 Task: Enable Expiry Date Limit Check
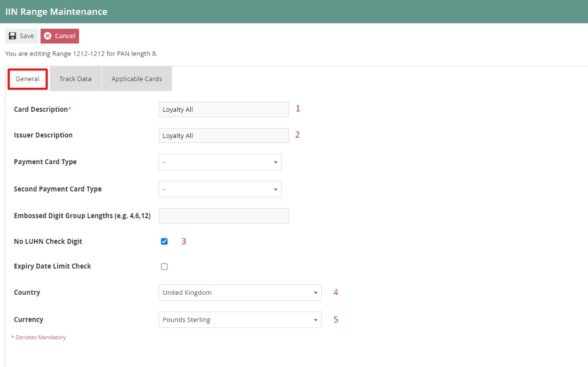click(164, 266)
